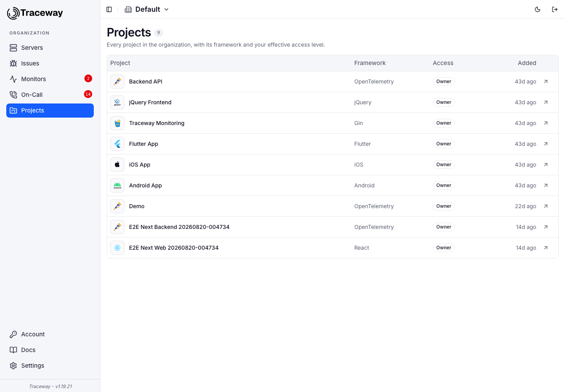Image resolution: width=565 pixels, height=392 pixels.
Task: Click the OpenTelemetry icon for E2E Next Backend
Action: (x=117, y=227)
